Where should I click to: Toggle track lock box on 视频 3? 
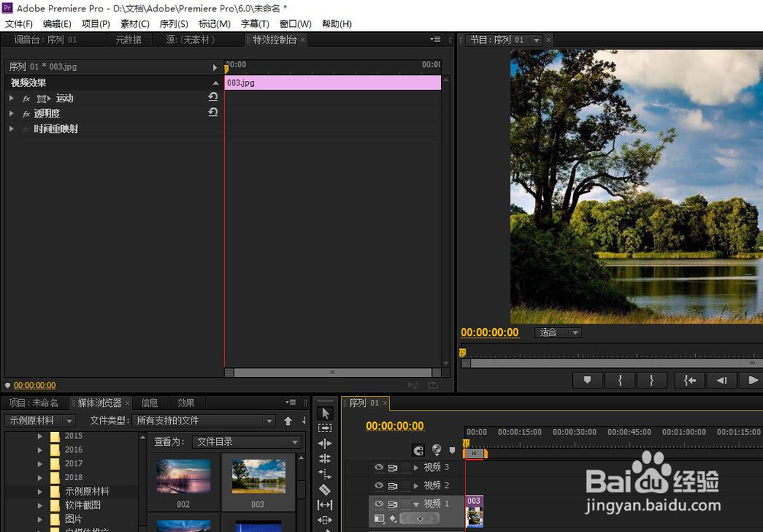click(406, 468)
